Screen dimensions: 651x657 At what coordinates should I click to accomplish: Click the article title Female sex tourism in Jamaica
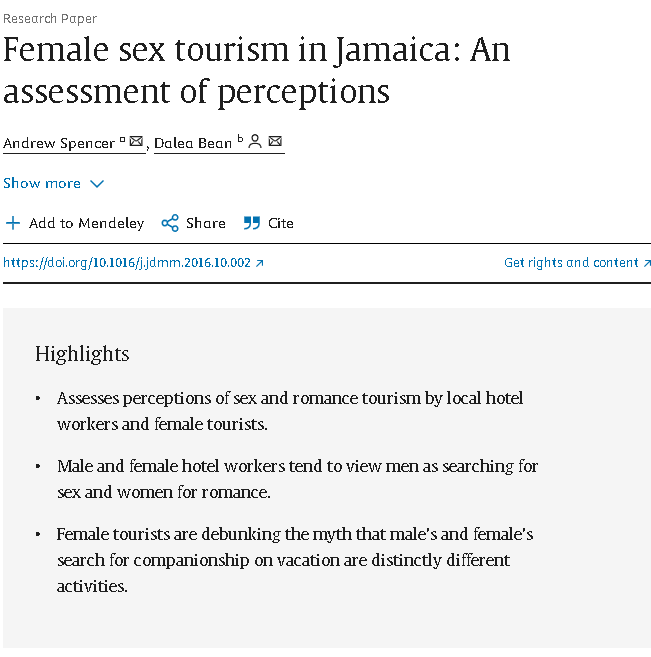[x=256, y=70]
